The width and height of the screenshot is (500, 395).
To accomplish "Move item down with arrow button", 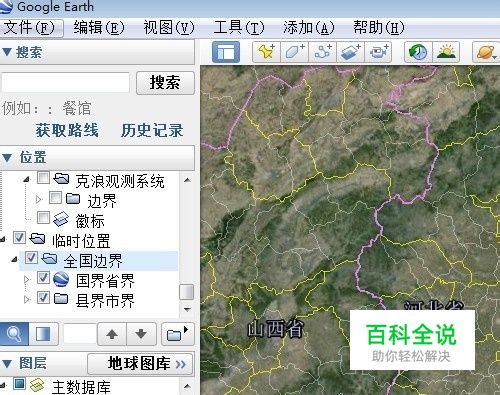I will tap(141, 334).
